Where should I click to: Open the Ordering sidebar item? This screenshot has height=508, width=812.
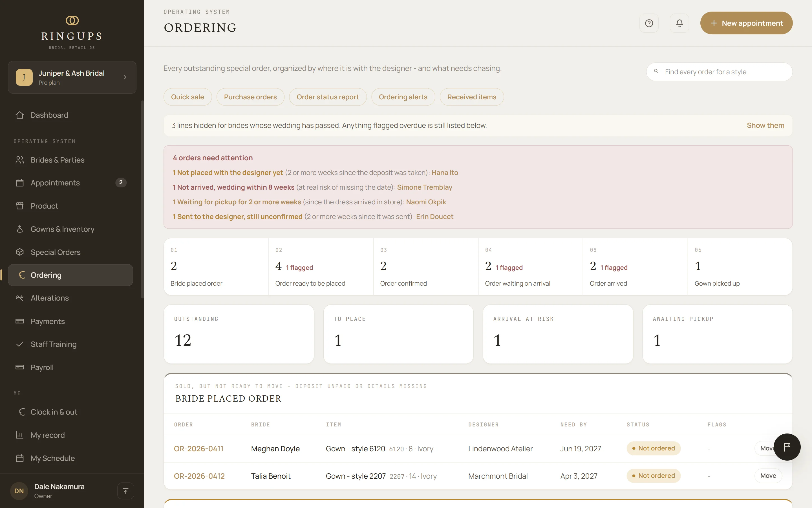(70, 275)
